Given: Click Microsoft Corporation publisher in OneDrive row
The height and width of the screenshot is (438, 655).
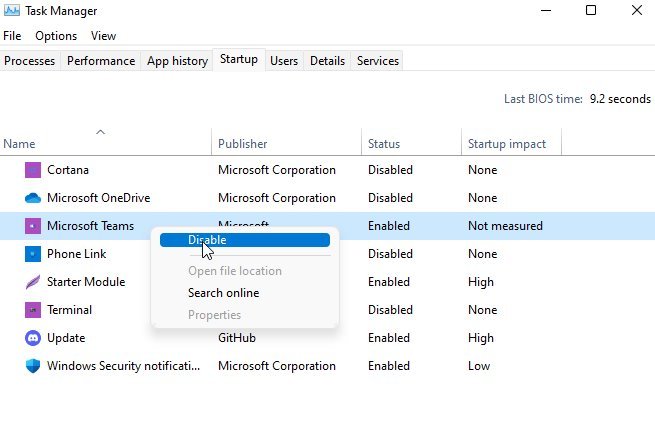Looking at the screenshot, I should coord(277,198).
